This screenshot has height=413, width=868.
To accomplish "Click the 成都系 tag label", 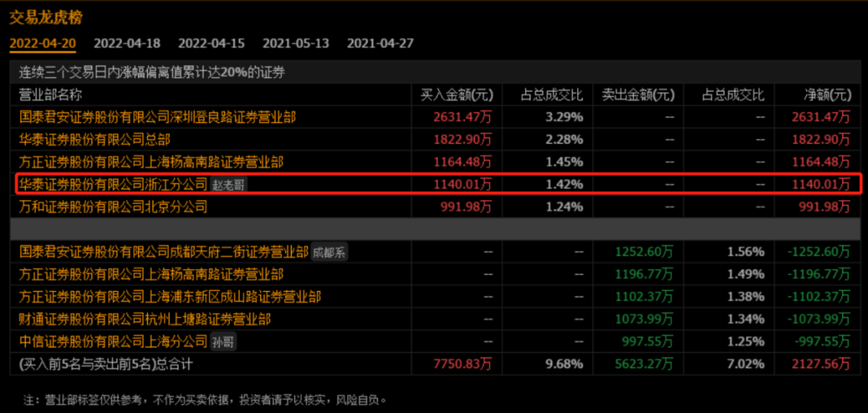I will pyautogui.click(x=329, y=253).
